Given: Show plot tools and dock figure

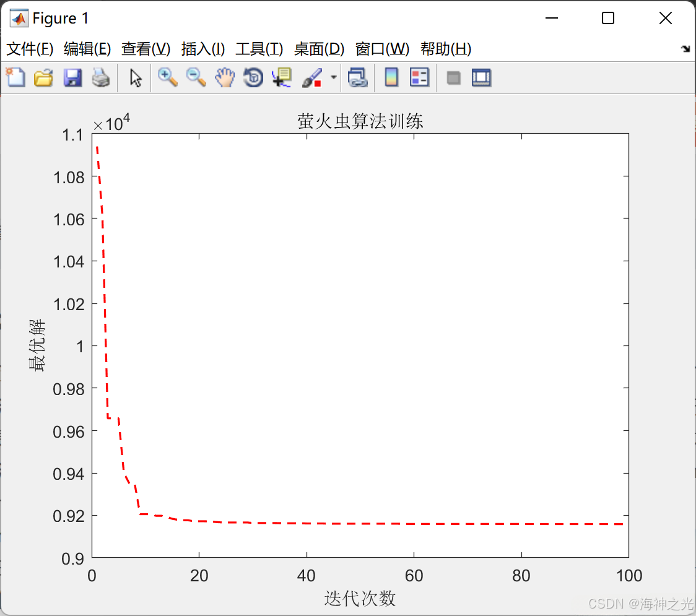Looking at the screenshot, I should pos(481,77).
